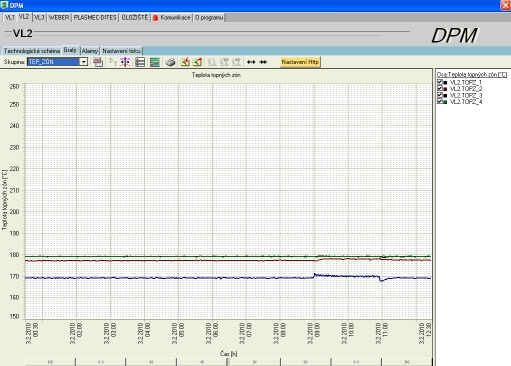Disable the VL2.TOPZ_4 series checkbox

pyautogui.click(x=440, y=101)
